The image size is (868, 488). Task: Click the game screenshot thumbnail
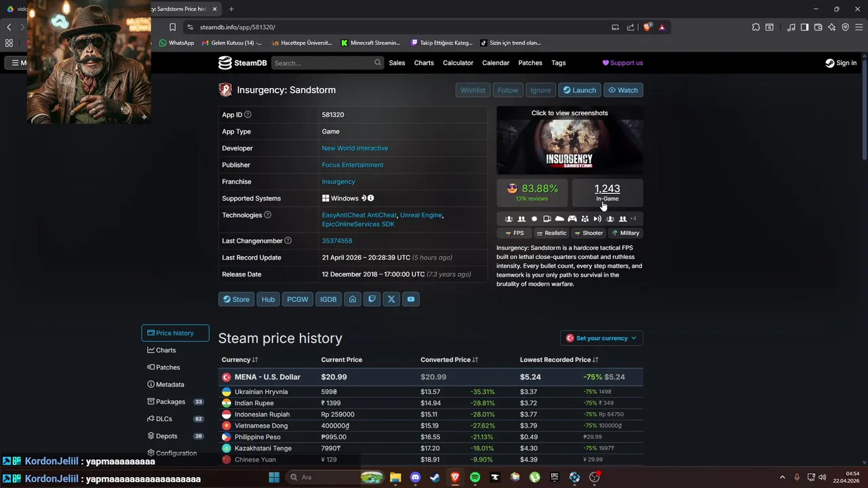click(570, 140)
